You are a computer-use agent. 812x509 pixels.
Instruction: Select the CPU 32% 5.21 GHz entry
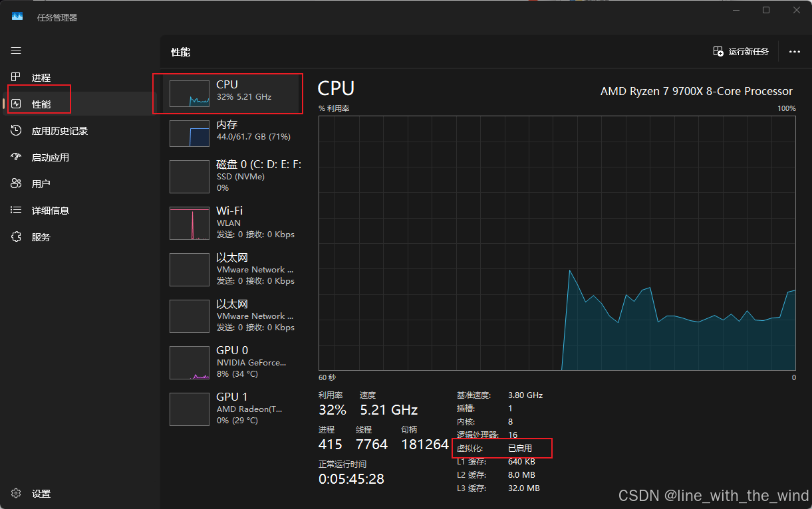233,94
